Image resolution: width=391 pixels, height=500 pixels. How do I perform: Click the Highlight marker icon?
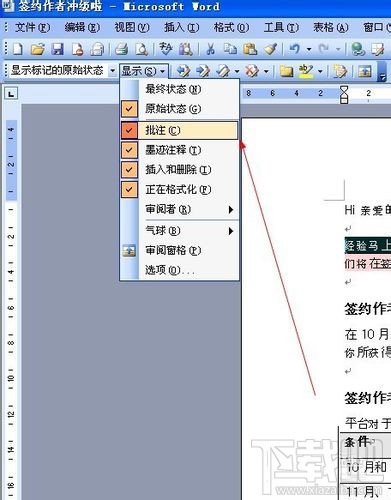[306, 71]
